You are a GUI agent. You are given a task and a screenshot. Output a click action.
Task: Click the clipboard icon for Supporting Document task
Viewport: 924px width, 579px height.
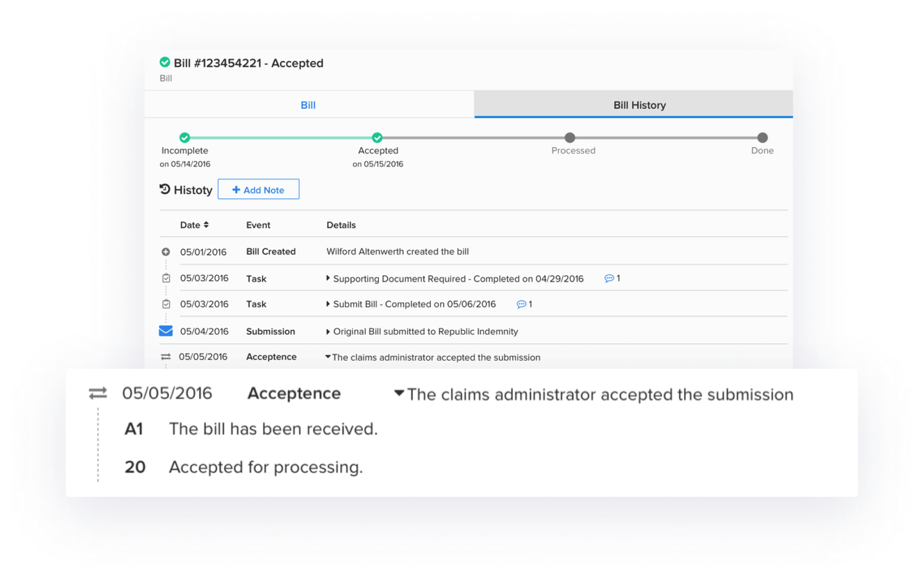coord(166,278)
